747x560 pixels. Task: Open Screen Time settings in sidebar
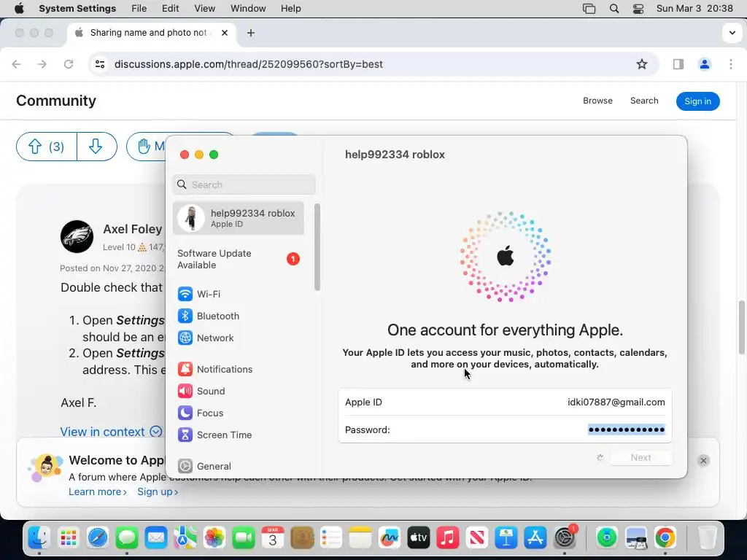[x=214, y=435]
